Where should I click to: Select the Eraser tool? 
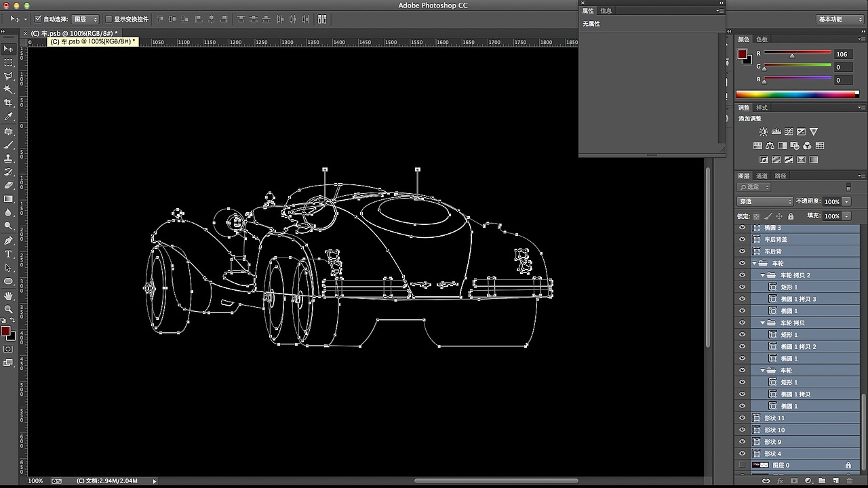point(9,185)
